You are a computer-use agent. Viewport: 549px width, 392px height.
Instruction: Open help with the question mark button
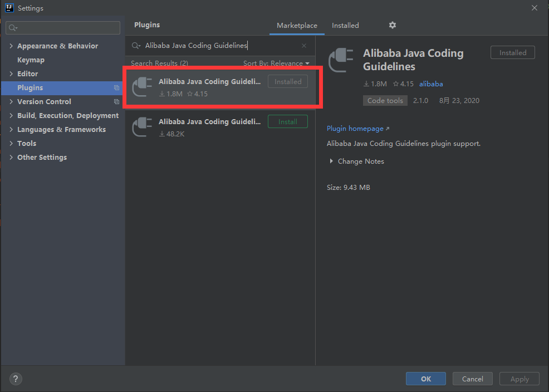pyautogui.click(x=16, y=379)
